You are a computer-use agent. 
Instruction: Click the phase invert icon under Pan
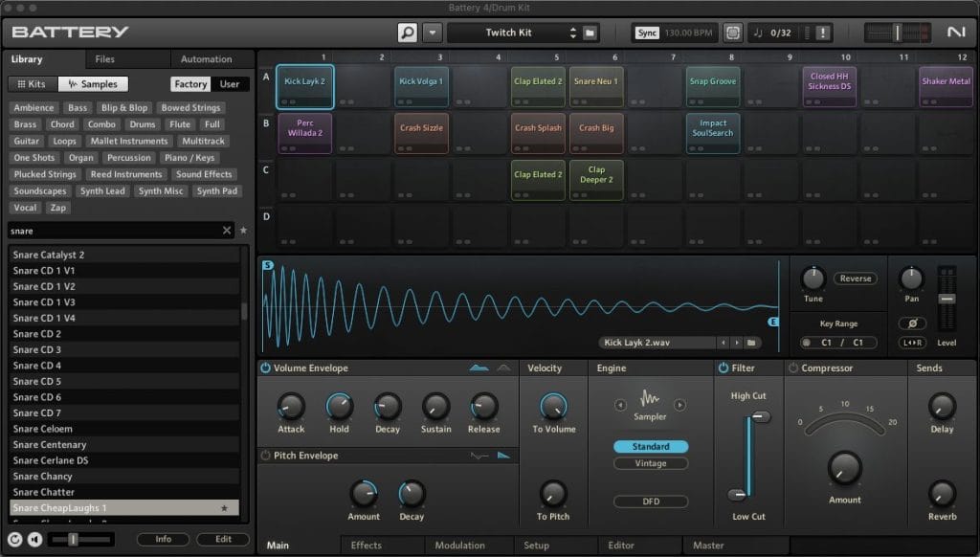(912, 323)
